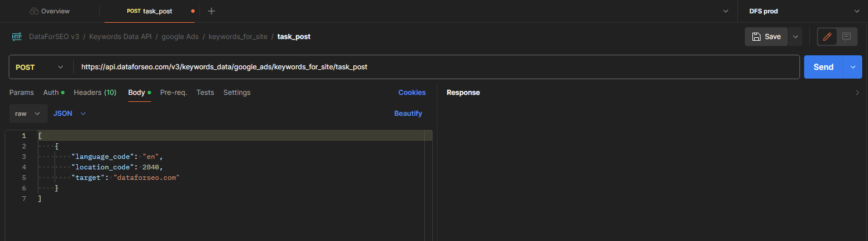Click the request URL field
Screen dimensions: 868x241
(436, 67)
